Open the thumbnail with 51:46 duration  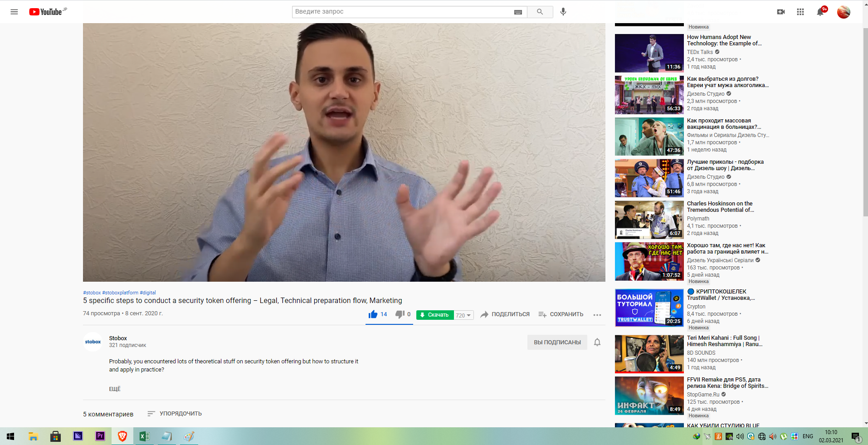coord(649,178)
